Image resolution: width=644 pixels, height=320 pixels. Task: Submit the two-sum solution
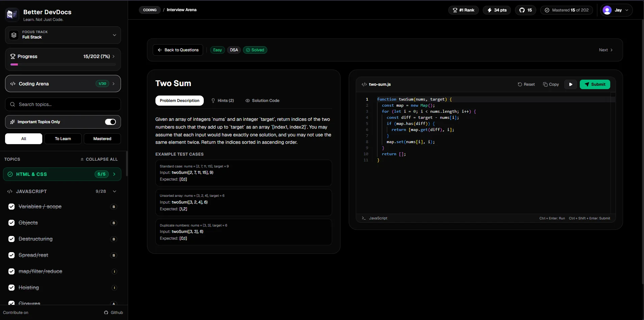[595, 84]
